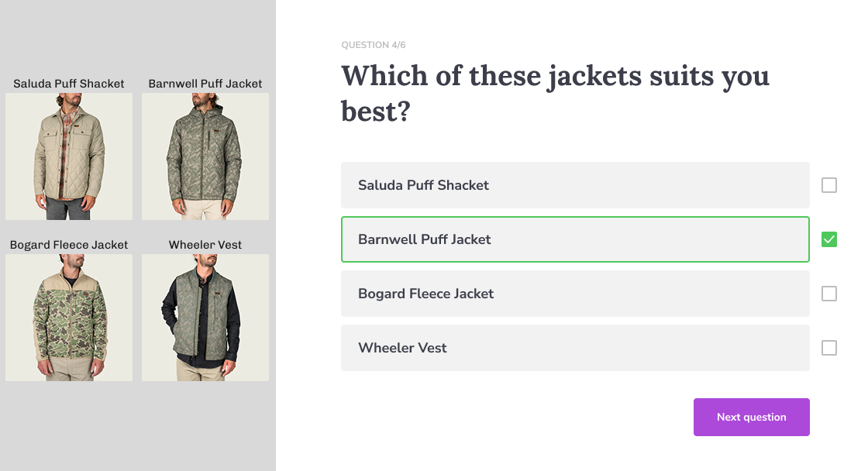This screenshot has height=471, width=868.
Task: Click the Barnwell Puff Jacket image caption
Action: click(205, 83)
